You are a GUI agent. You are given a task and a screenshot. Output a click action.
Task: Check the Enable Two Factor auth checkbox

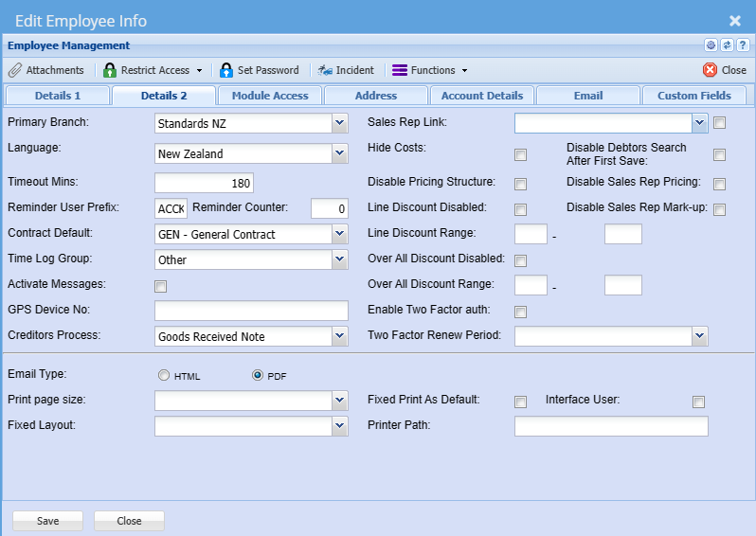(x=520, y=312)
